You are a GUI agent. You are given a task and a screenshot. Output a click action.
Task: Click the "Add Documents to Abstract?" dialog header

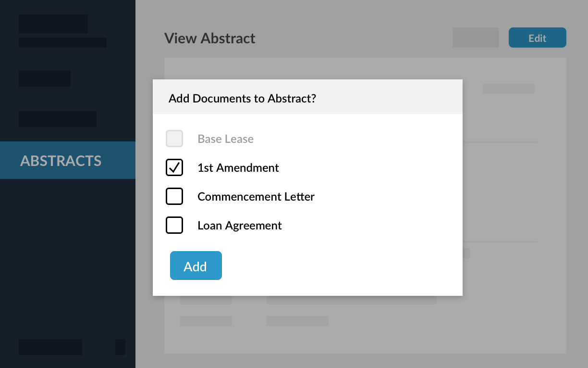(x=242, y=99)
